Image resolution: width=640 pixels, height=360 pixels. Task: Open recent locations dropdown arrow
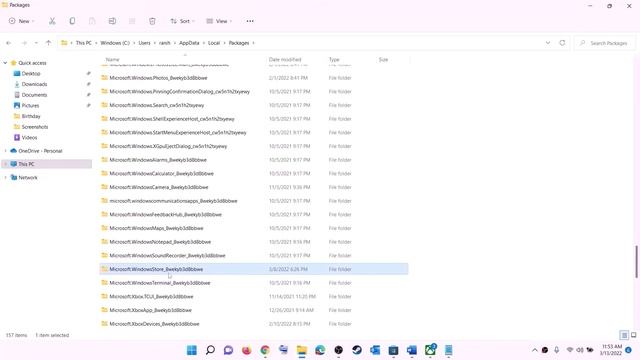[x=36, y=43]
